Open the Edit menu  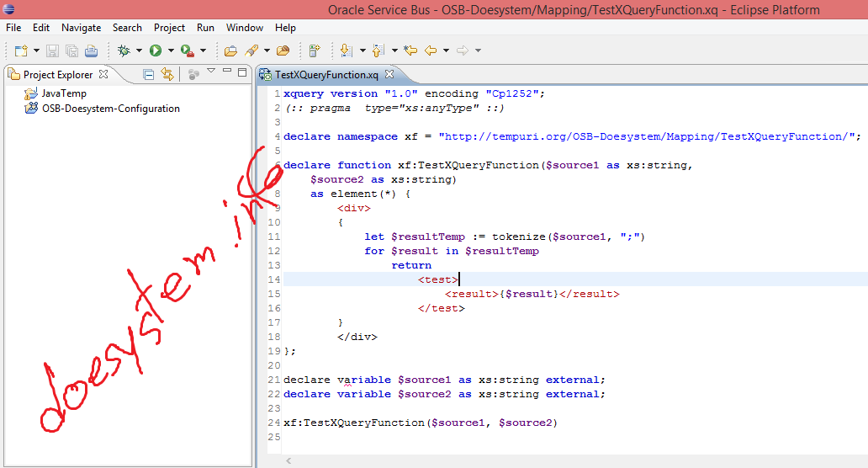(41, 28)
